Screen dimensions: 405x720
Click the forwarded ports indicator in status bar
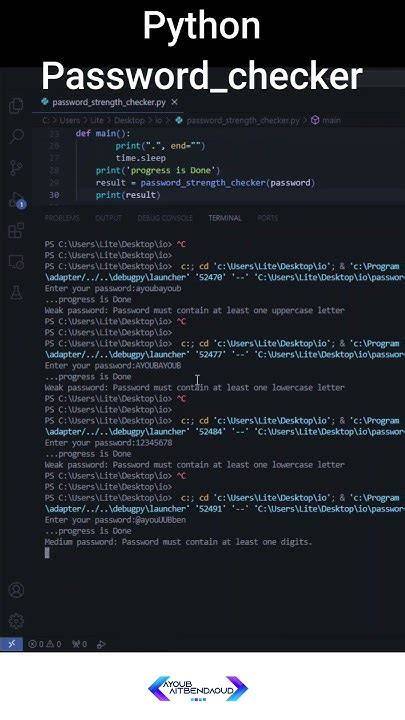[x=79, y=644]
